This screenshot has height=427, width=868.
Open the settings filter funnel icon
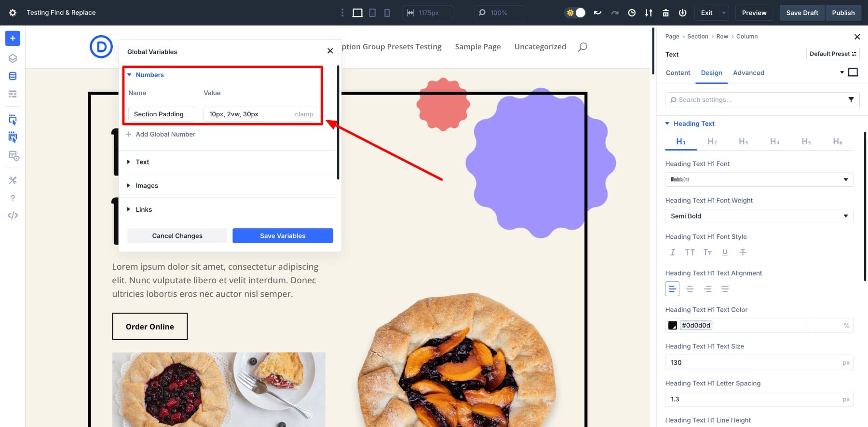click(x=851, y=99)
